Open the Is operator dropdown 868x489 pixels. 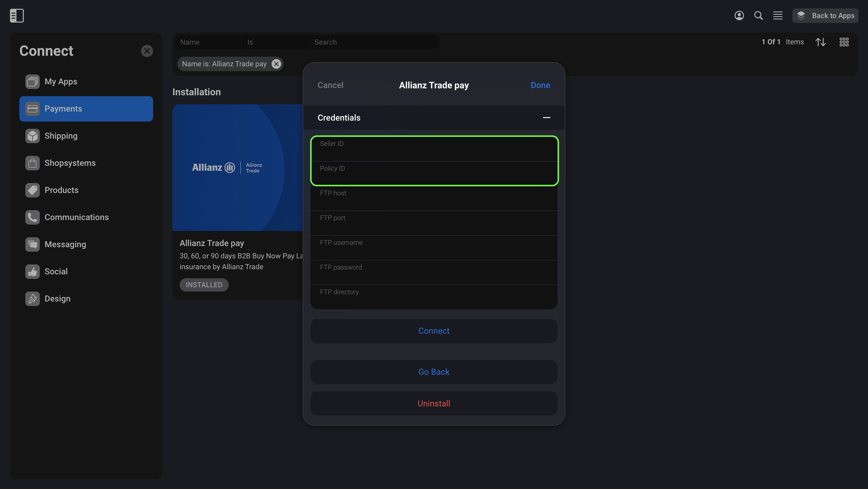(275, 42)
